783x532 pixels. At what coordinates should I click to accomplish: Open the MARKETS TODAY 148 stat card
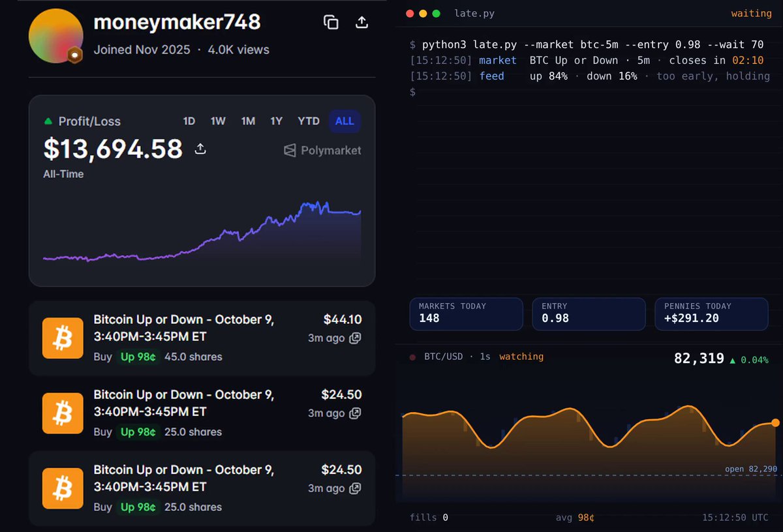(466, 314)
